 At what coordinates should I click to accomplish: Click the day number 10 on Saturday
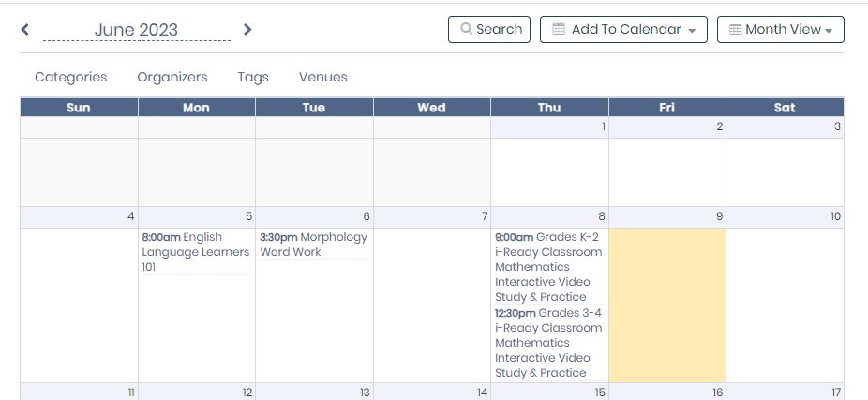[x=835, y=217]
